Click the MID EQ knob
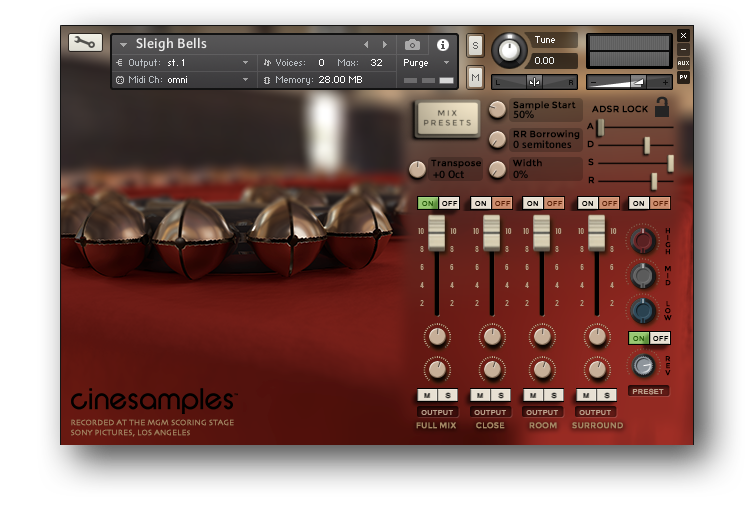The width and height of the screenshot is (754, 505). [643, 276]
